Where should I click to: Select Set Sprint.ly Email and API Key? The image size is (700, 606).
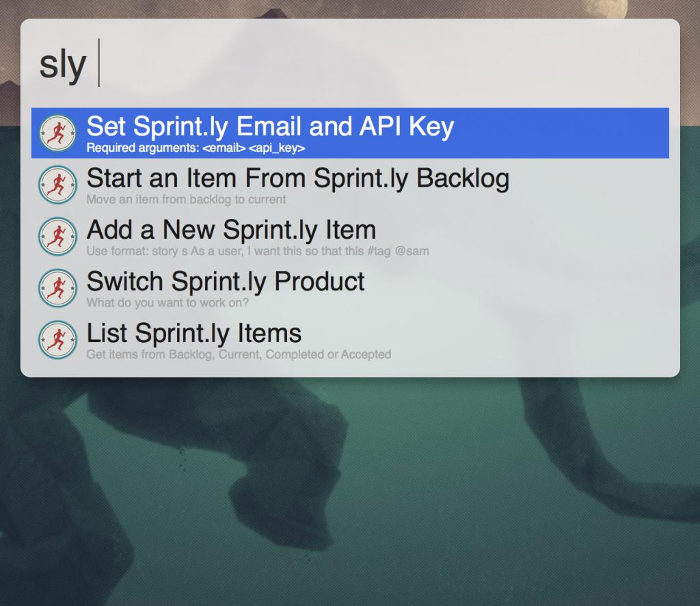point(270,127)
